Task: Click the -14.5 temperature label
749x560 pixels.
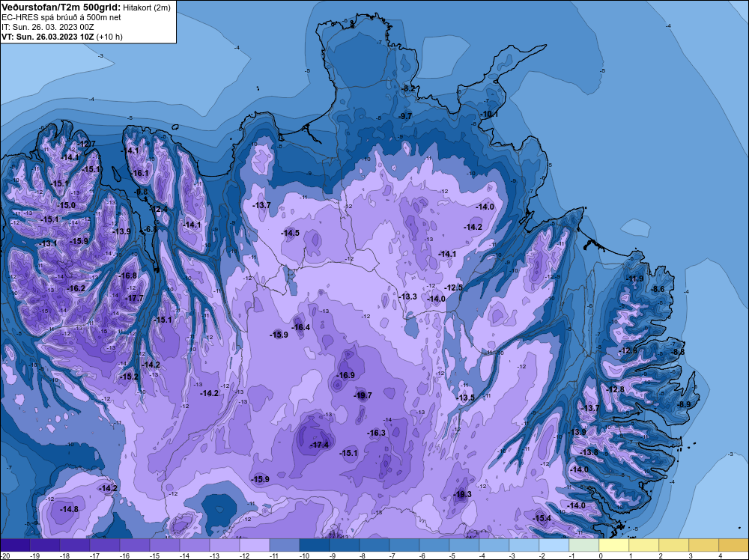Action: [291, 233]
